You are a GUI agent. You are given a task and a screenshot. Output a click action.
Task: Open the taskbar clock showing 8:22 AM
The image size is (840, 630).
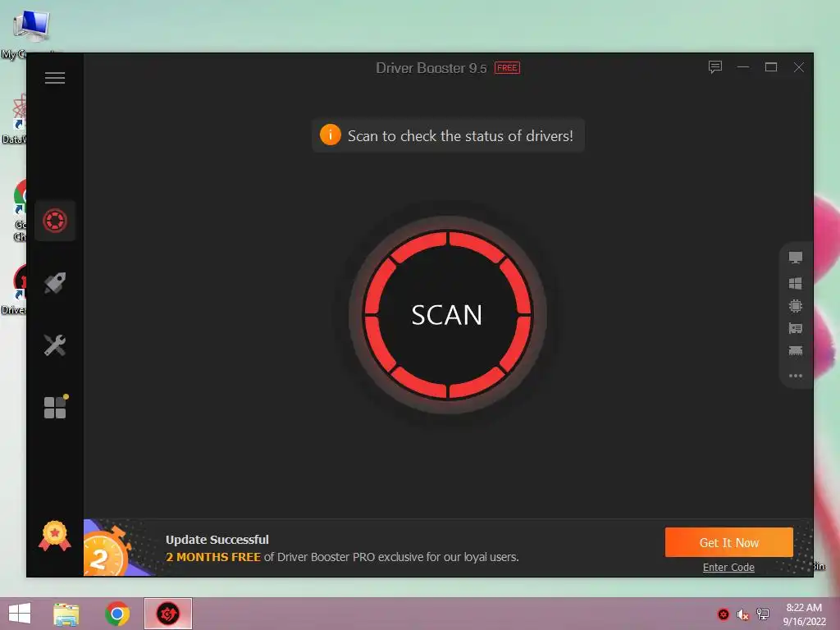pos(804,614)
